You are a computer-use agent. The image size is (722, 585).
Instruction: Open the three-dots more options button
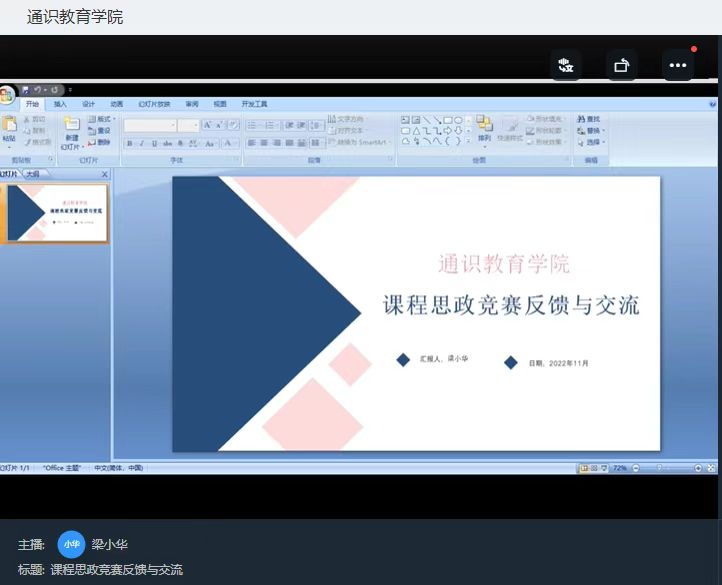coord(678,66)
